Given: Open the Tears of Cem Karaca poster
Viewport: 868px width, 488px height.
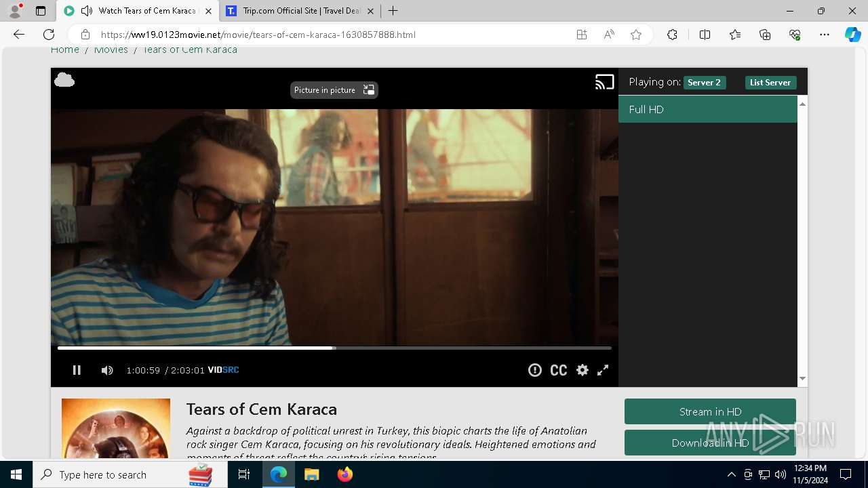Looking at the screenshot, I should coord(116,429).
